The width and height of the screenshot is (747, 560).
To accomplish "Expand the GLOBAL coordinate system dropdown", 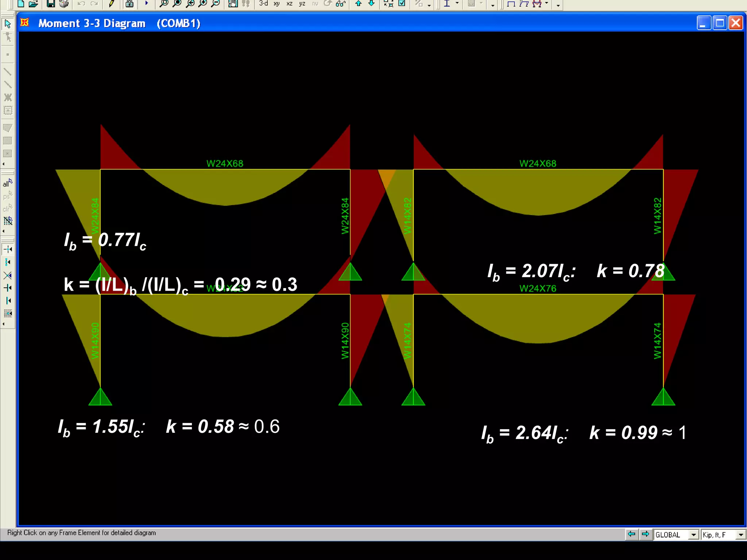I will (x=693, y=535).
